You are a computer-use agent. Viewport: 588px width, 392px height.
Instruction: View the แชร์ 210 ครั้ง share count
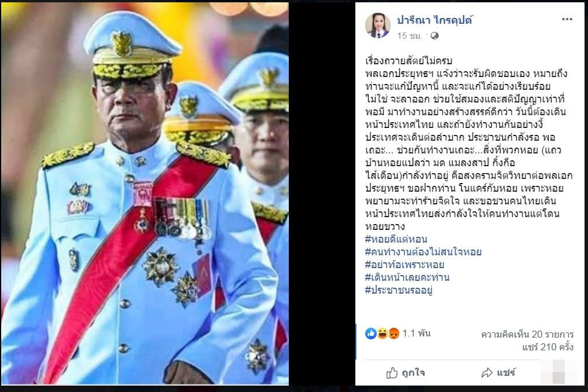(x=547, y=347)
